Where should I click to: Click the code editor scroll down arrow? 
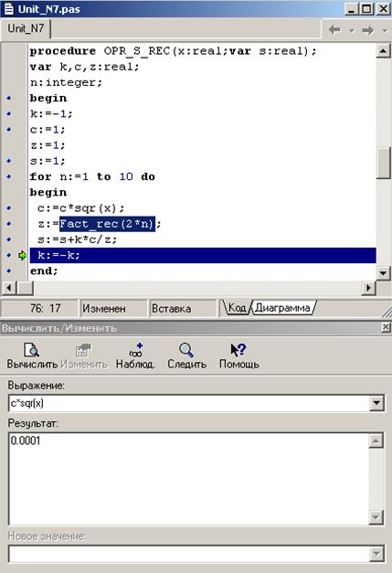383,272
